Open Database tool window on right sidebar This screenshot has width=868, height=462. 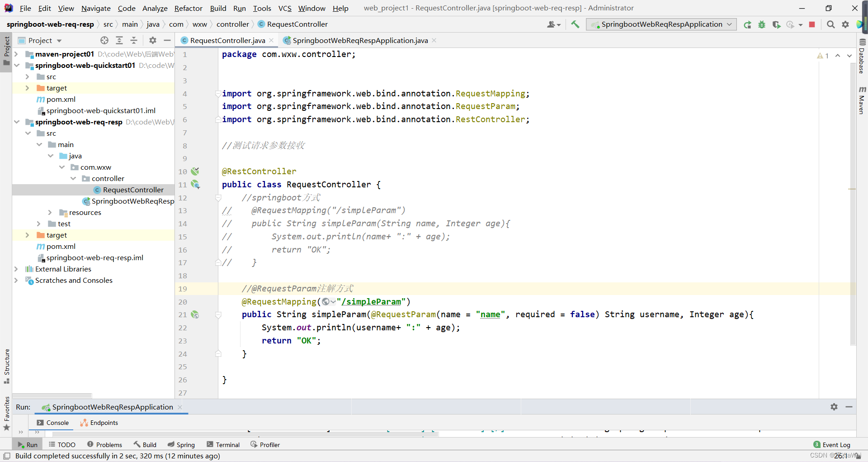point(862,56)
